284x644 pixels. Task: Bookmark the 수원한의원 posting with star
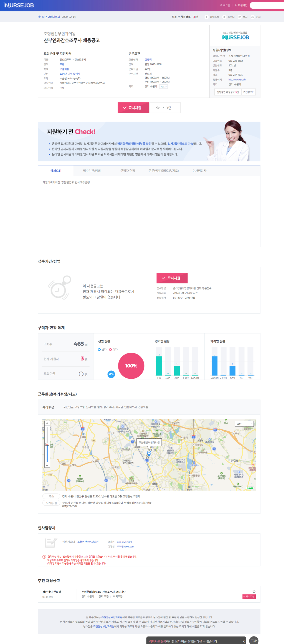[x=254, y=591]
